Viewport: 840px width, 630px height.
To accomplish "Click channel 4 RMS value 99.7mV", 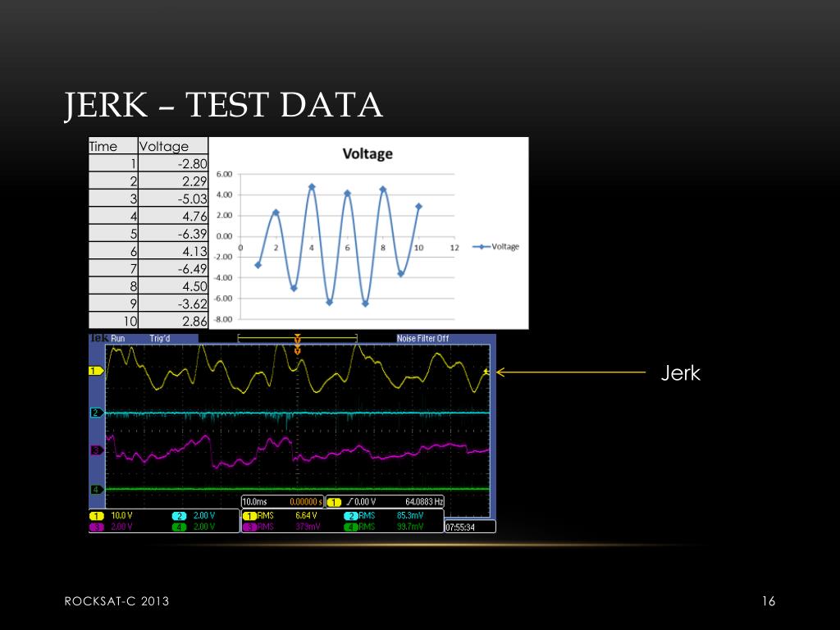I will tap(410, 527).
